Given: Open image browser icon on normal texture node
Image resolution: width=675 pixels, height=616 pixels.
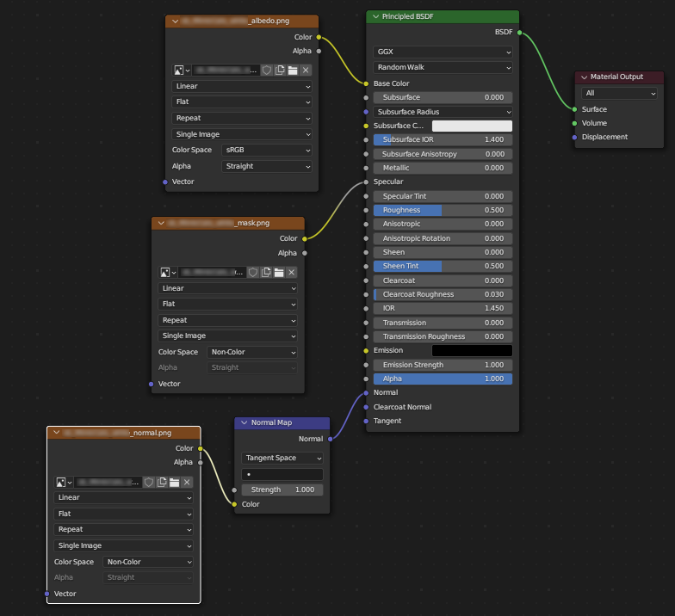Looking at the screenshot, I should [62, 483].
